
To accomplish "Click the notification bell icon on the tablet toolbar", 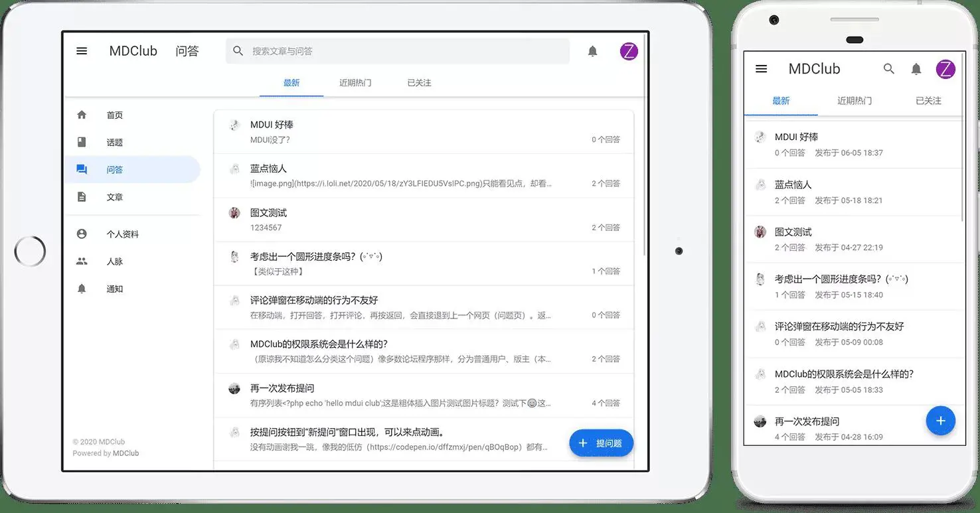I will tap(593, 50).
